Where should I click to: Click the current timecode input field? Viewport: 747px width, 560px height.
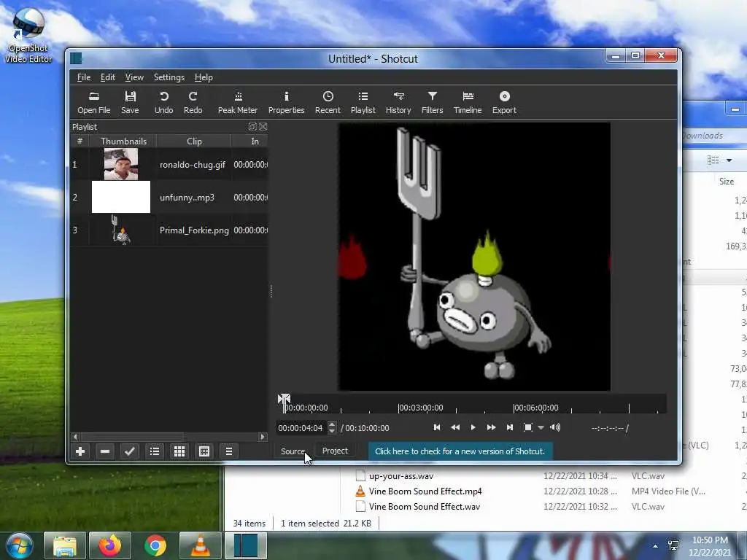point(302,427)
